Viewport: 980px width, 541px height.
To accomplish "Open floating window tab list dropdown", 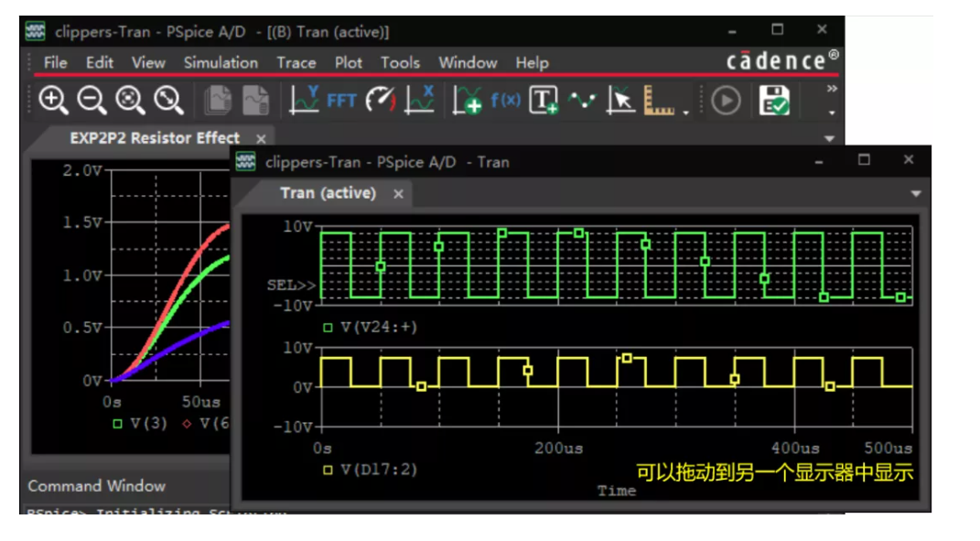I will (x=916, y=194).
